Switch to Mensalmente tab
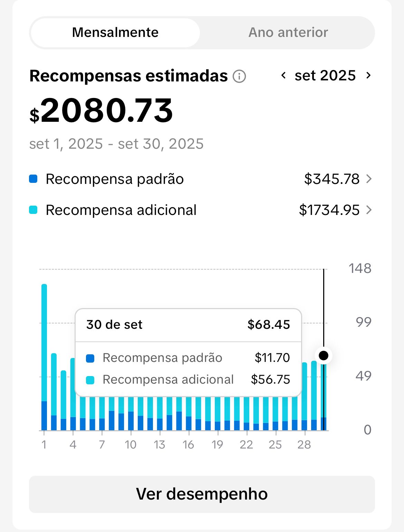 coord(115,33)
